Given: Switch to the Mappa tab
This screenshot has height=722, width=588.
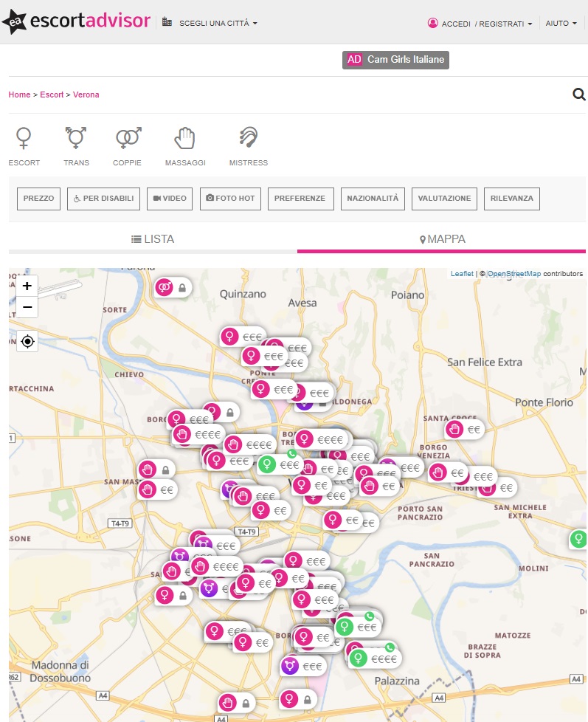Looking at the screenshot, I should coord(442,239).
